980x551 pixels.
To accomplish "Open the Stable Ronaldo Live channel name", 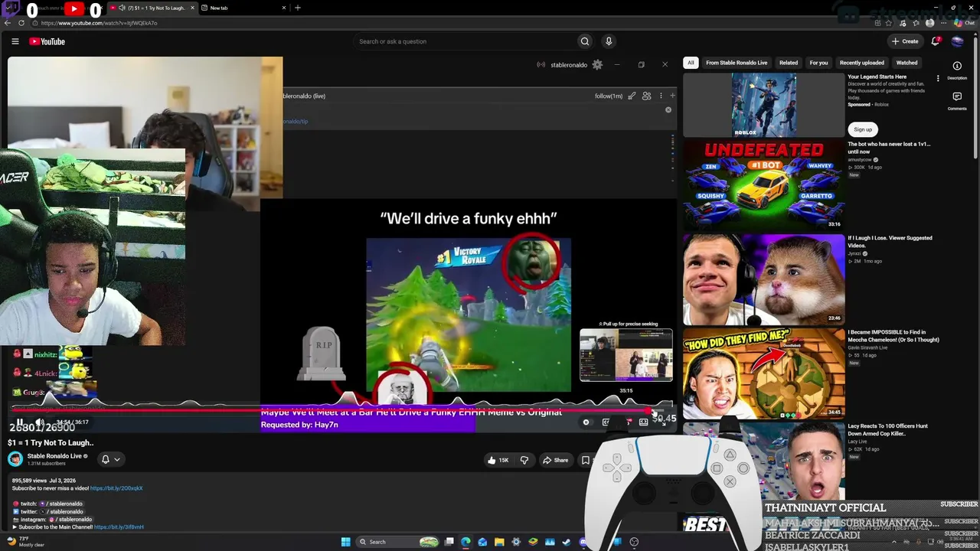I will (x=54, y=456).
